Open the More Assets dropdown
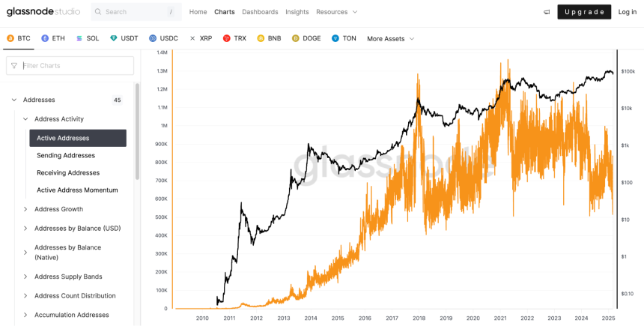The width and height of the screenshot is (644, 326). click(391, 39)
